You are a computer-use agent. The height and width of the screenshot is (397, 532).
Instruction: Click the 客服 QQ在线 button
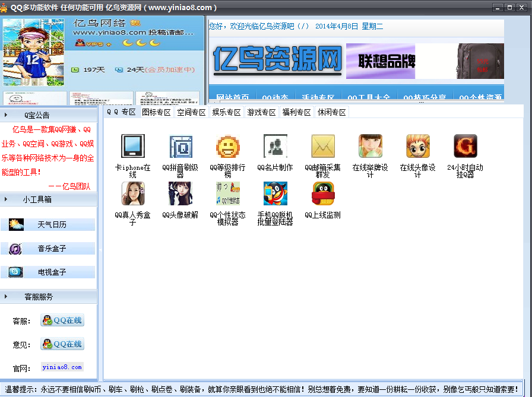(x=62, y=320)
